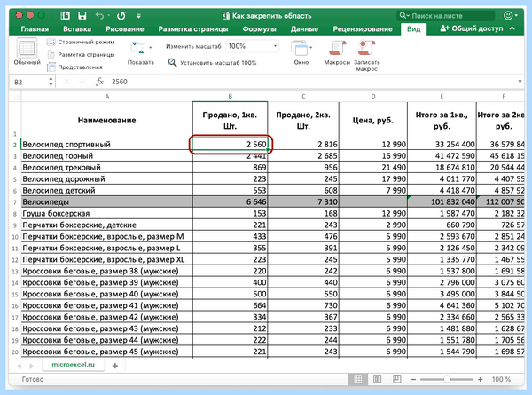Click in the sheet search field

coord(445,16)
